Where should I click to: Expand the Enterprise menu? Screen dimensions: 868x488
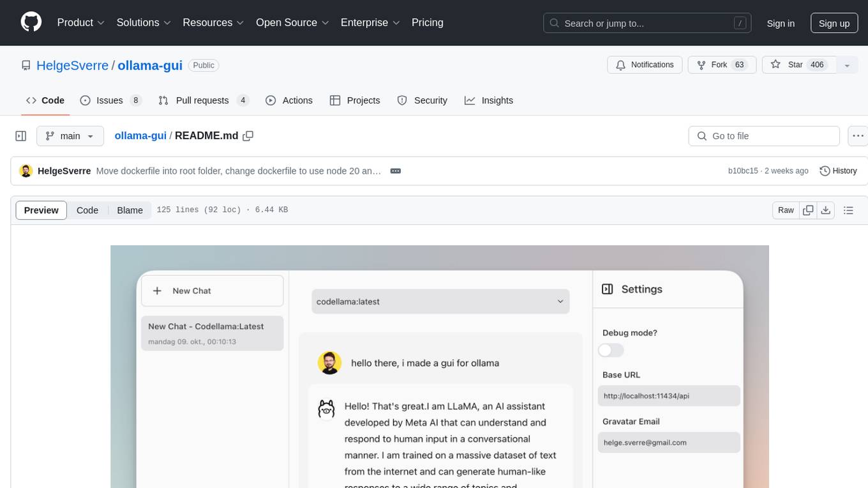click(370, 22)
